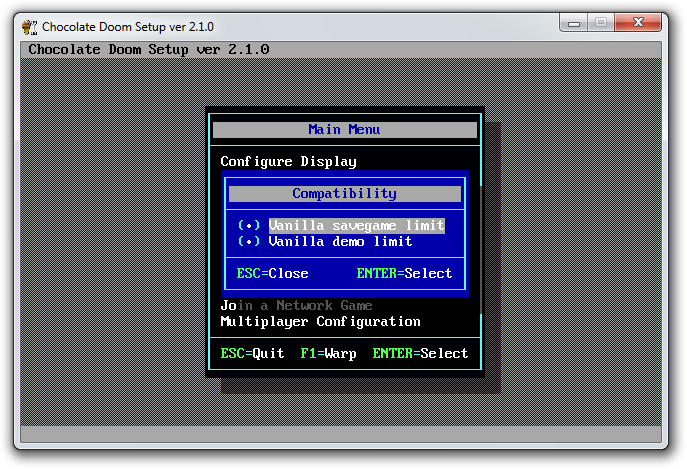Image resolution: width=687 pixels, height=469 pixels.
Task: Click ENTER=Select at the Main Menu bottom
Action: 420,353
